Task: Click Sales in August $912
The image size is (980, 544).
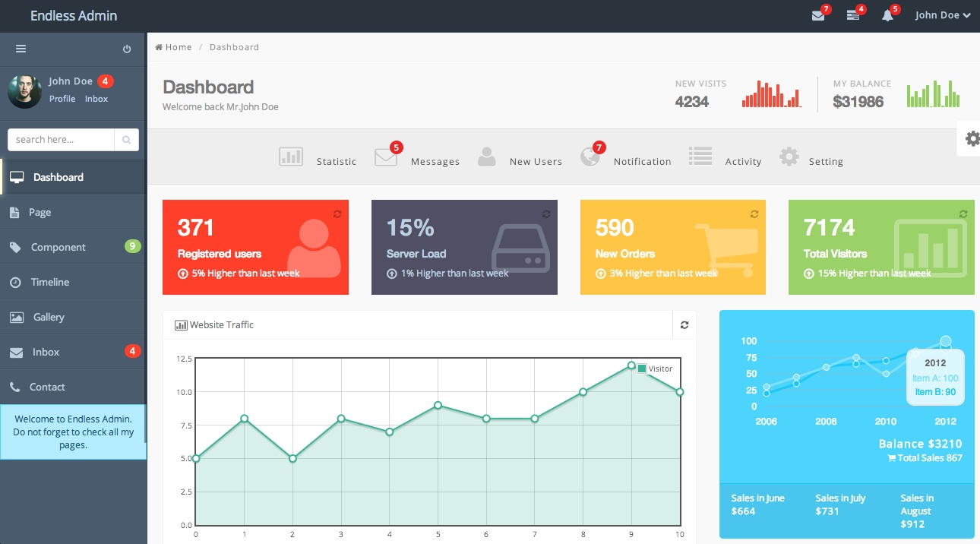Action: (918, 511)
